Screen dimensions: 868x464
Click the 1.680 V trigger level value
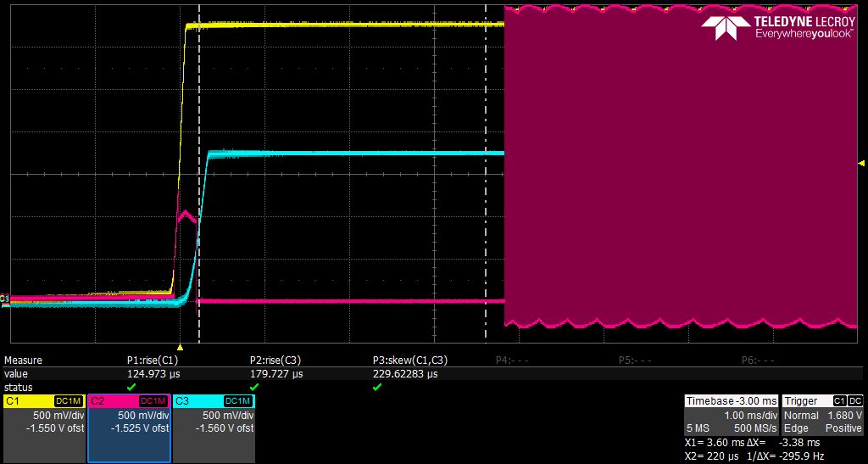[x=845, y=416]
